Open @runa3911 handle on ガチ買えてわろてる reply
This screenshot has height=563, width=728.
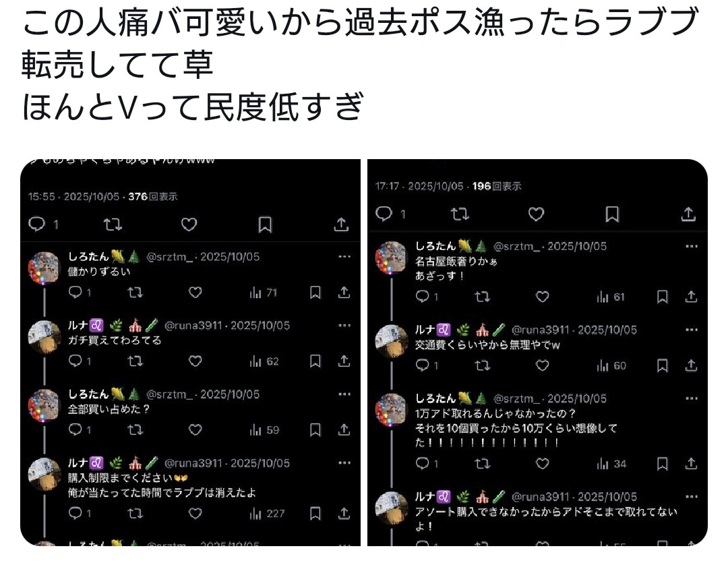pyautogui.click(x=193, y=325)
